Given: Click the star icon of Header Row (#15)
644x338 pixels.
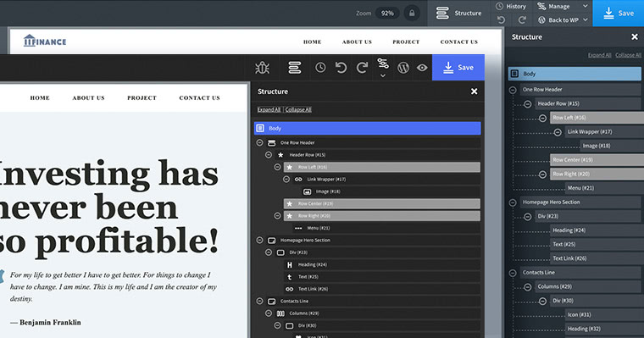Looking at the screenshot, I should pos(280,155).
